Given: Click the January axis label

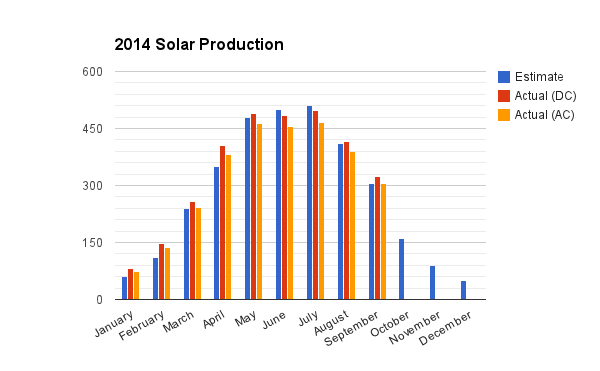Looking at the screenshot, I should [x=114, y=324].
